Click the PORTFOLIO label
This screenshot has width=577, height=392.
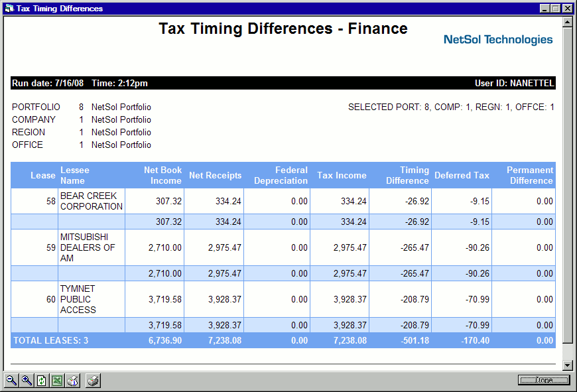(x=36, y=107)
